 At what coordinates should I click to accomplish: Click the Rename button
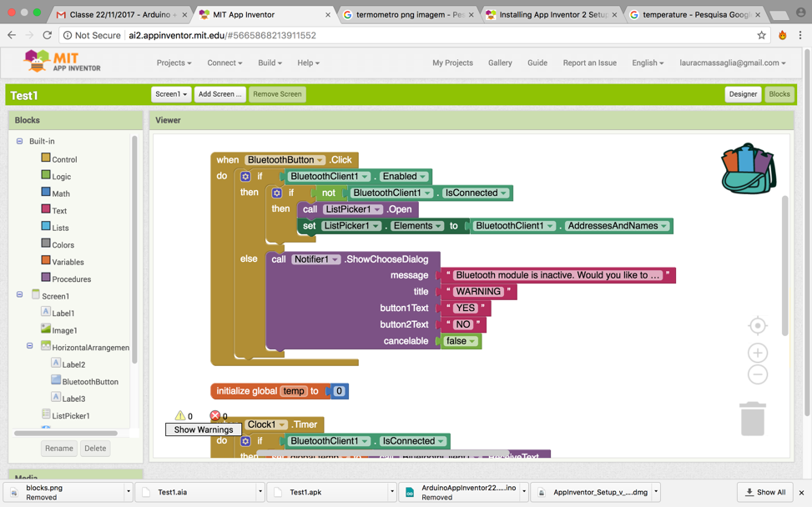59,448
